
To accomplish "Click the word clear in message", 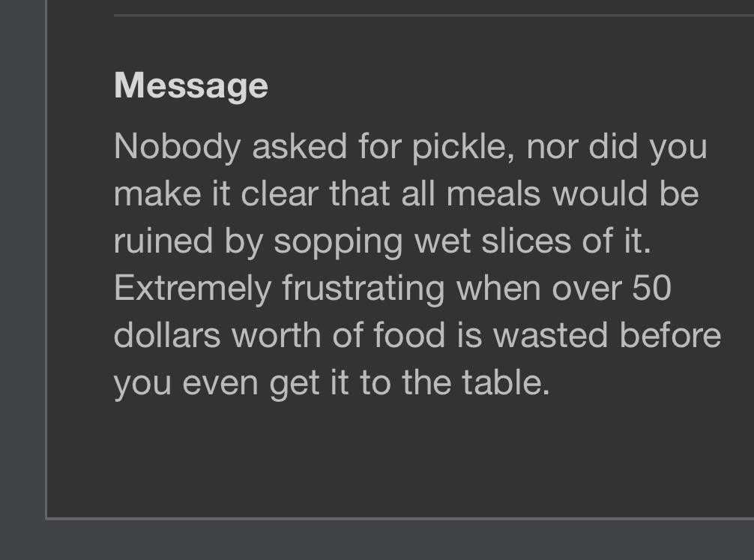I will [280, 193].
